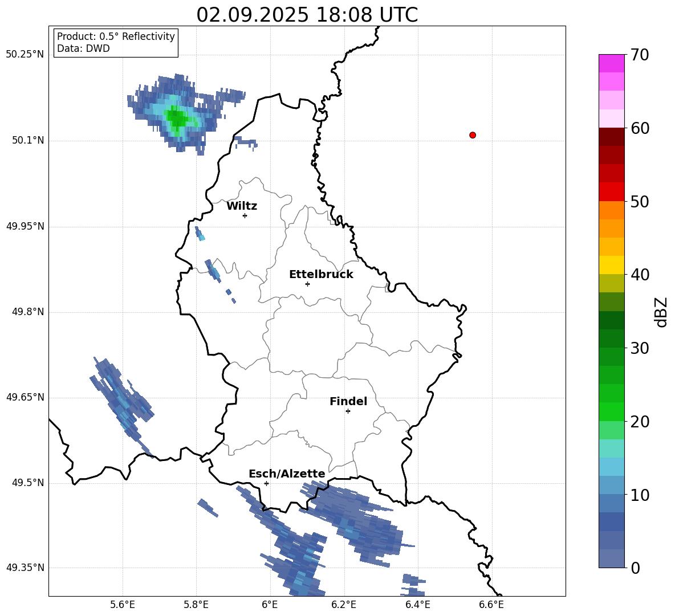Click the Findel city label

(x=348, y=401)
